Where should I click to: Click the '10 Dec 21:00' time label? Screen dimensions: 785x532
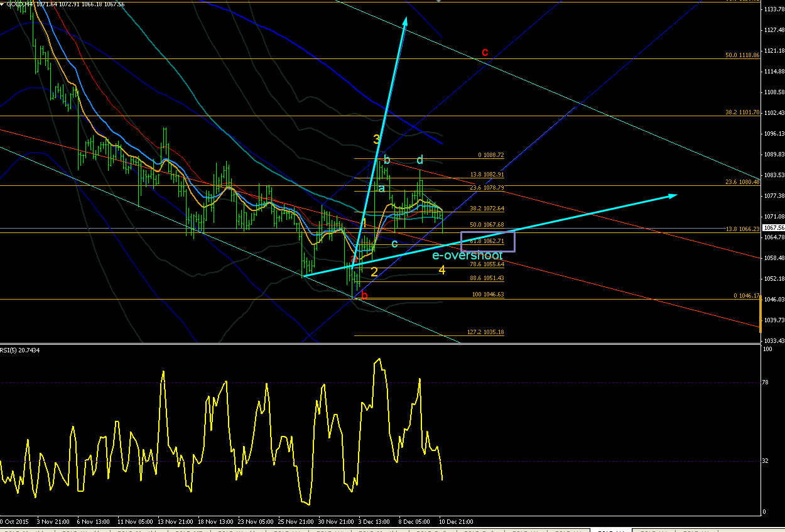456,521
